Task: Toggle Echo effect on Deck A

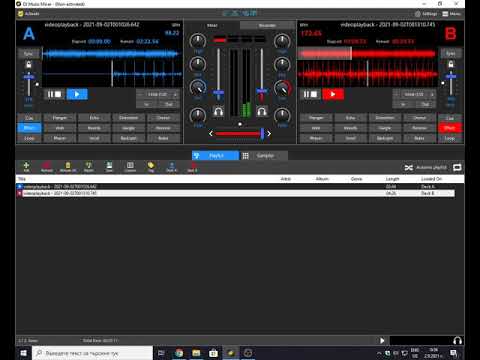Action: (x=94, y=118)
